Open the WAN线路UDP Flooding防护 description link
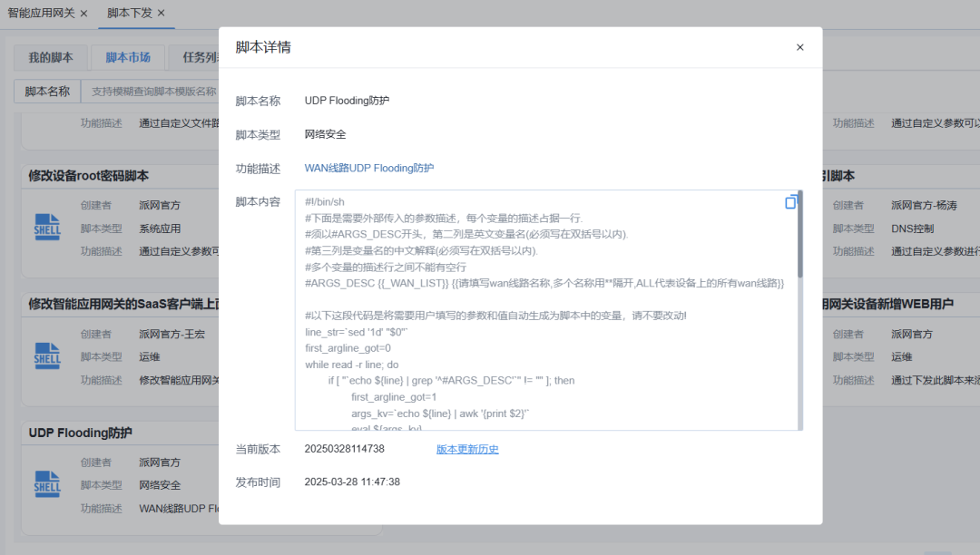Viewport: 980px width, 555px height. click(x=371, y=169)
